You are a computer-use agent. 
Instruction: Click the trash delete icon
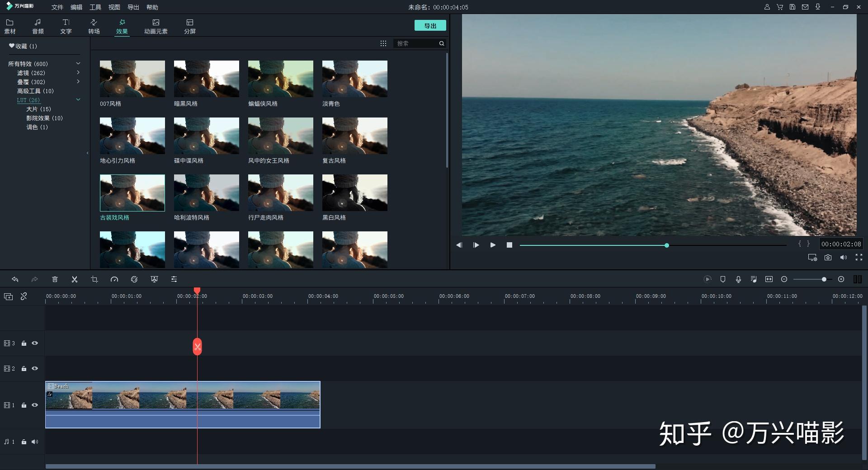pyautogui.click(x=55, y=279)
